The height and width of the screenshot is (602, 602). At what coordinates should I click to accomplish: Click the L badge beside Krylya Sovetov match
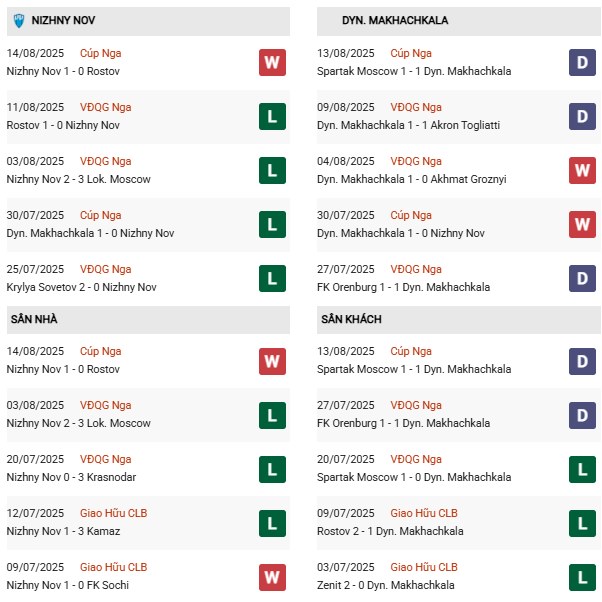[x=271, y=279]
